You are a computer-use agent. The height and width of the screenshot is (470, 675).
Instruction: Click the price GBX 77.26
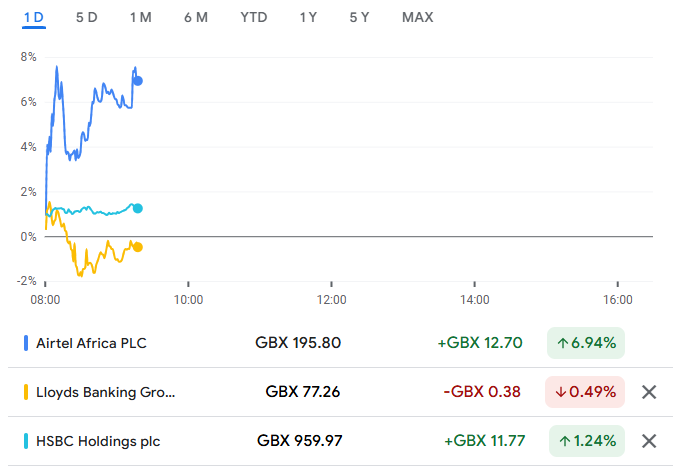(x=303, y=392)
